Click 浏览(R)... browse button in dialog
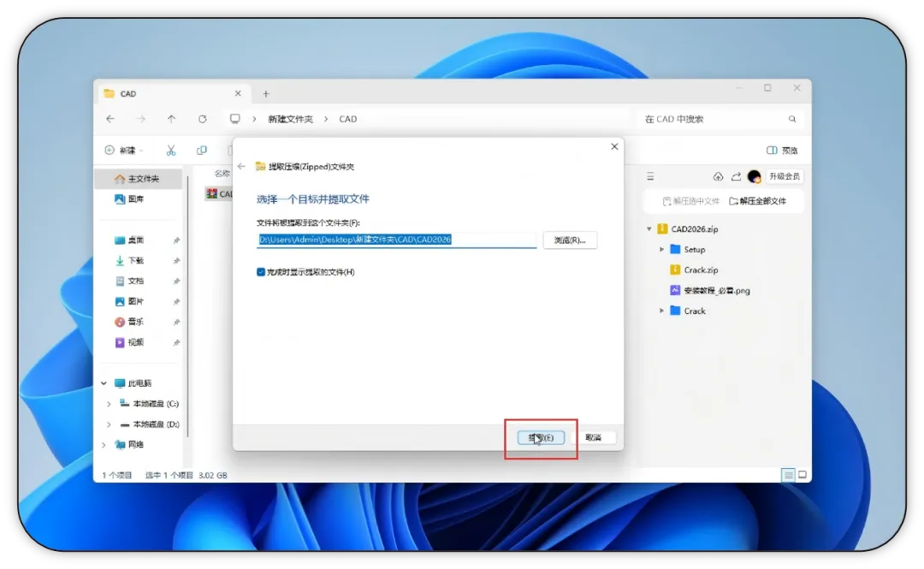Image resolution: width=924 pixels, height=569 pixels. coord(570,240)
